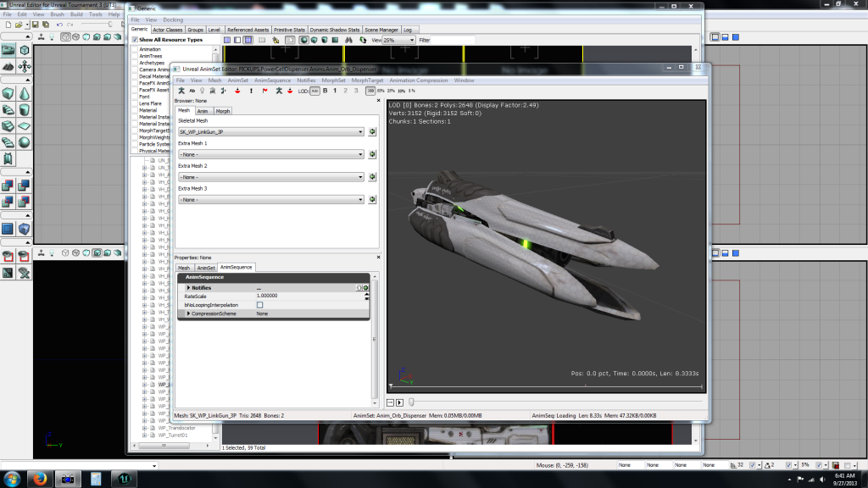
Task: Select the Cube brush builder
Action: (x=8, y=93)
